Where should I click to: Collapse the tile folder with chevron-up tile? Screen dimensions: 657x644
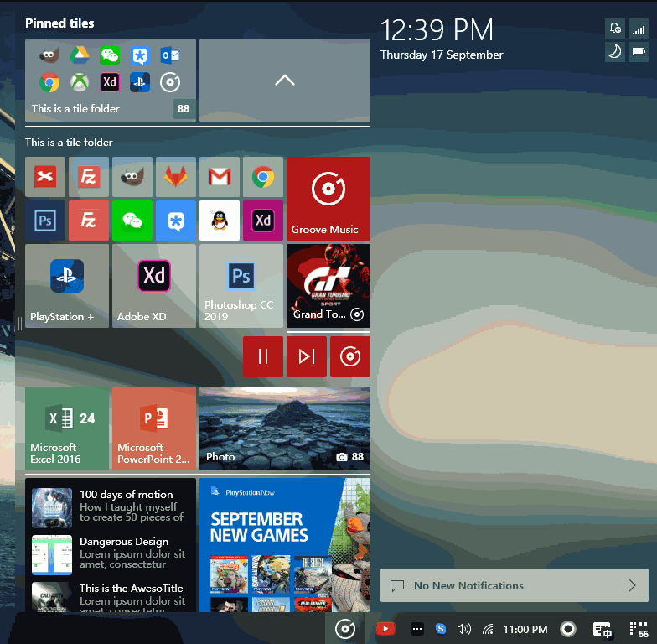click(285, 80)
